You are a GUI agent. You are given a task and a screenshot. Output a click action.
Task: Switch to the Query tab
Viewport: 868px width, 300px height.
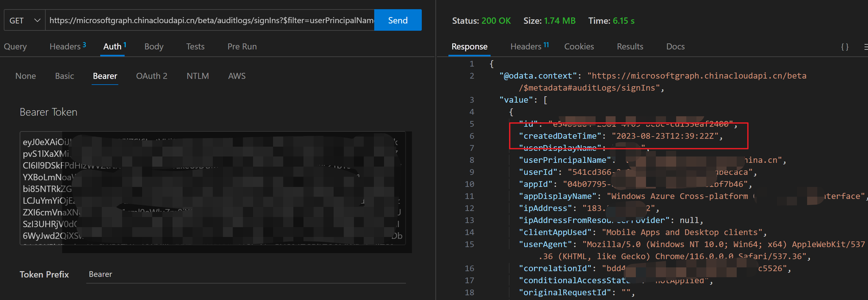click(15, 47)
